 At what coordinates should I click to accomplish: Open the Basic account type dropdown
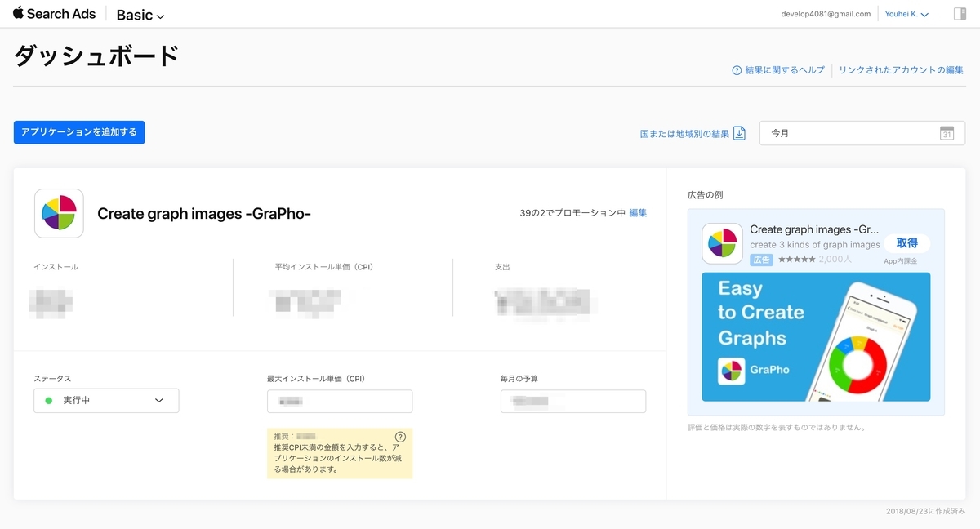[140, 15]
